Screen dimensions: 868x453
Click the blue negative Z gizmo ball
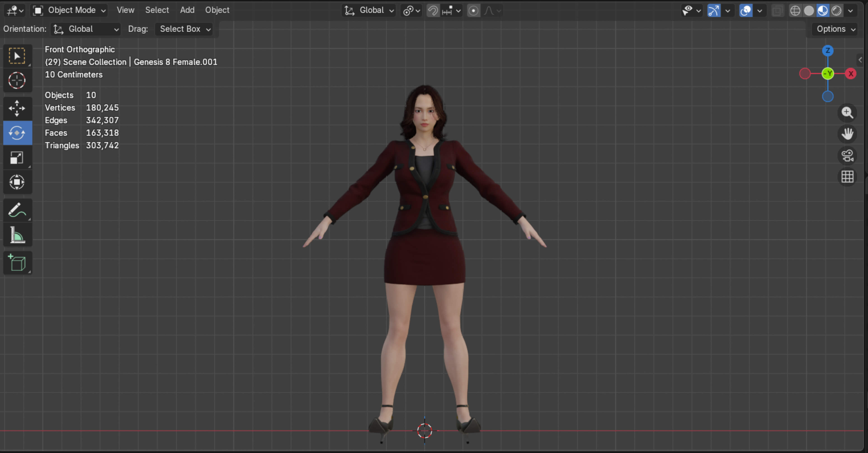pyautogui.click(x=828, y=96)
